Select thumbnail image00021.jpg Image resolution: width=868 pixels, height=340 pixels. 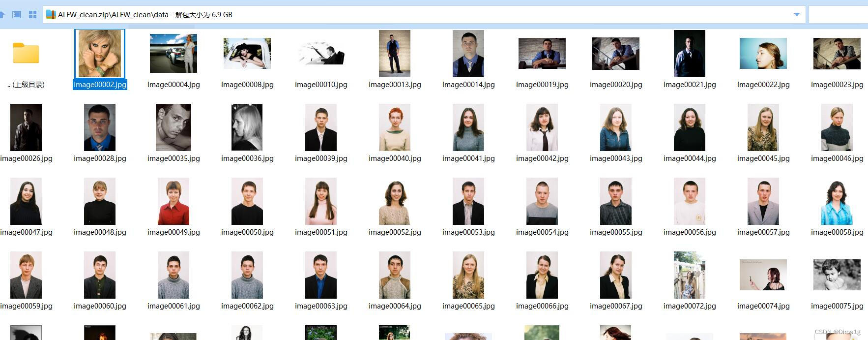pos(690,53)
